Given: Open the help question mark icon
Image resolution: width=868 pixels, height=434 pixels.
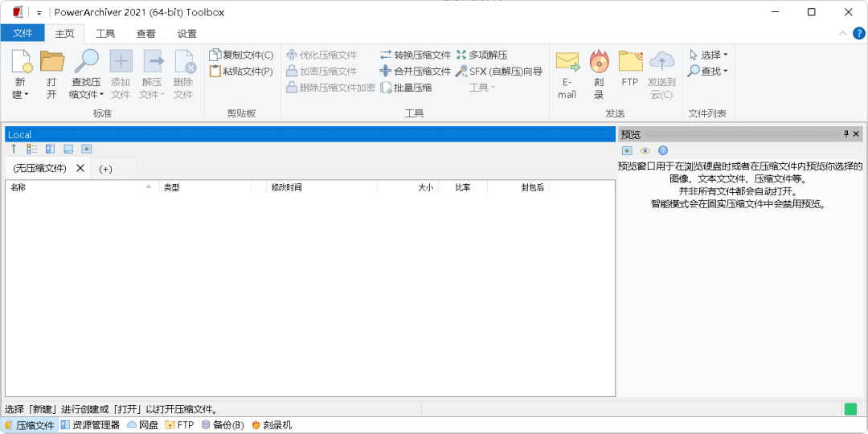Looking at the screenshot, I should (x=858, y=33).
